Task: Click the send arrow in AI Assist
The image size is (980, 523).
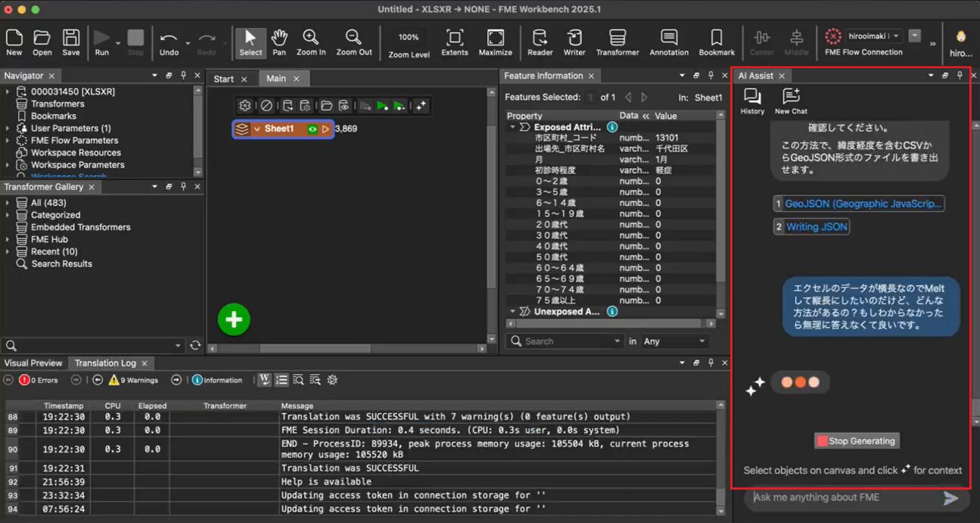Action: click(951, 498)
